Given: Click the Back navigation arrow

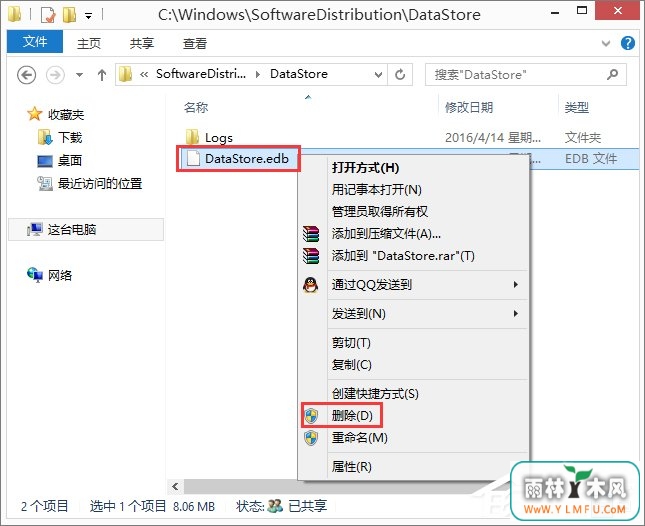Looking at the screenshot, I should pos(27,75).
